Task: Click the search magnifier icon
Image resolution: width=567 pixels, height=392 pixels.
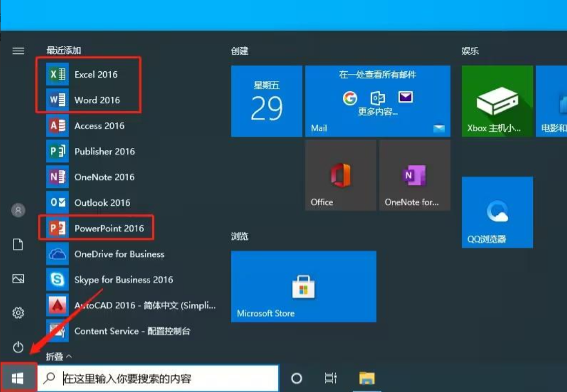Action: (49, 379)
